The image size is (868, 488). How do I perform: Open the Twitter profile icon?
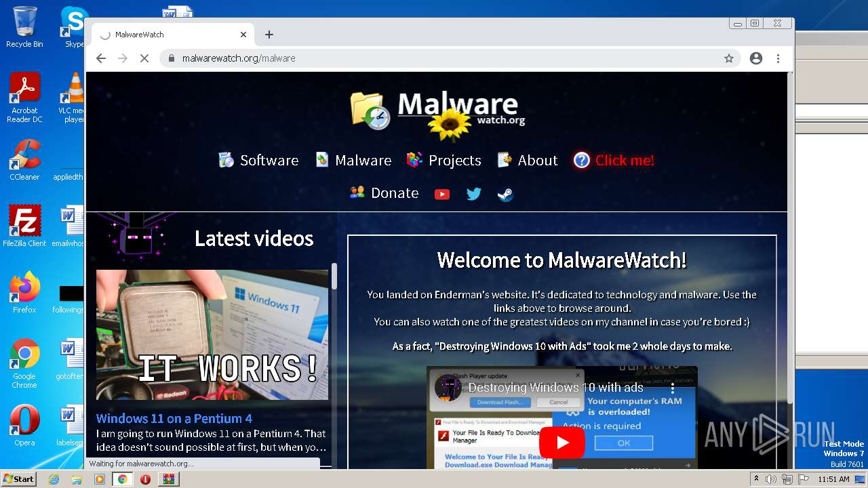pos(474,195)
